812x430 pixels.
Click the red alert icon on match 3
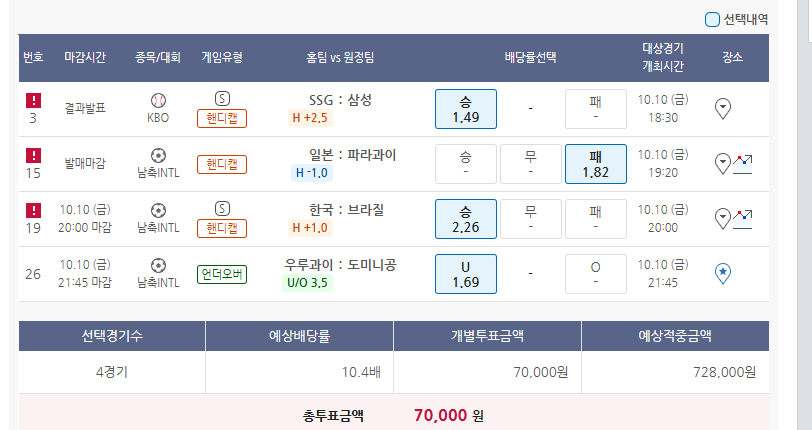(x=33, y=100)
